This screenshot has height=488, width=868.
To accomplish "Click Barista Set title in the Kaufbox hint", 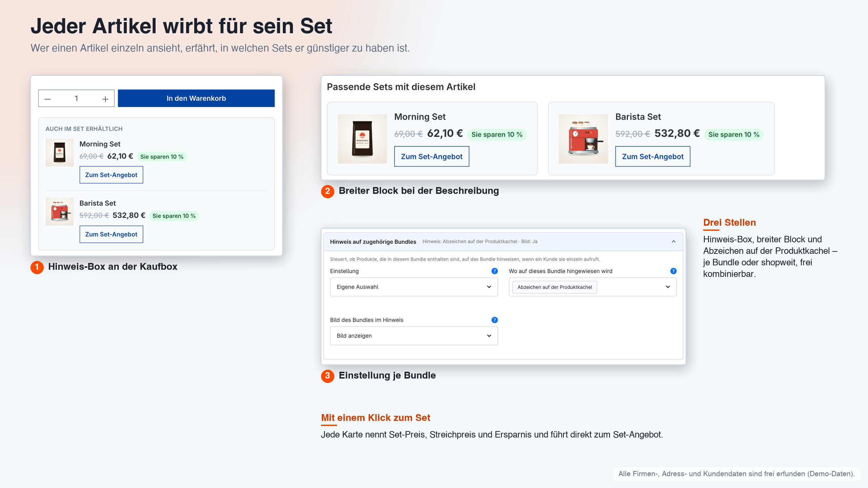I will pyautogui.click(x=97, y=203).
